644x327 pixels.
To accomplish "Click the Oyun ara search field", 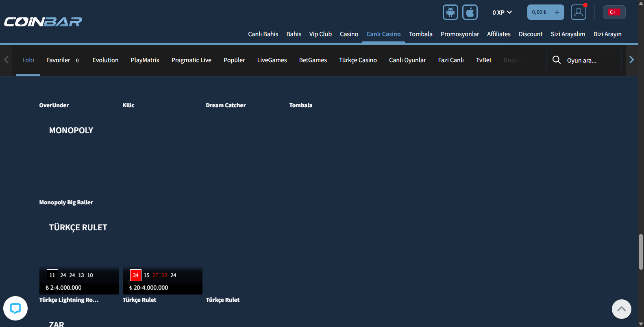I will [584, 60].
